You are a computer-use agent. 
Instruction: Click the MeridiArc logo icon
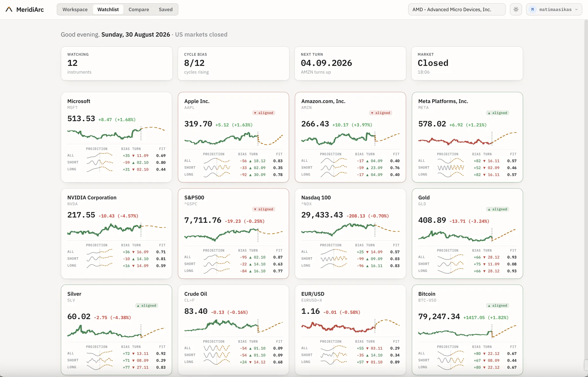point(9,9)
